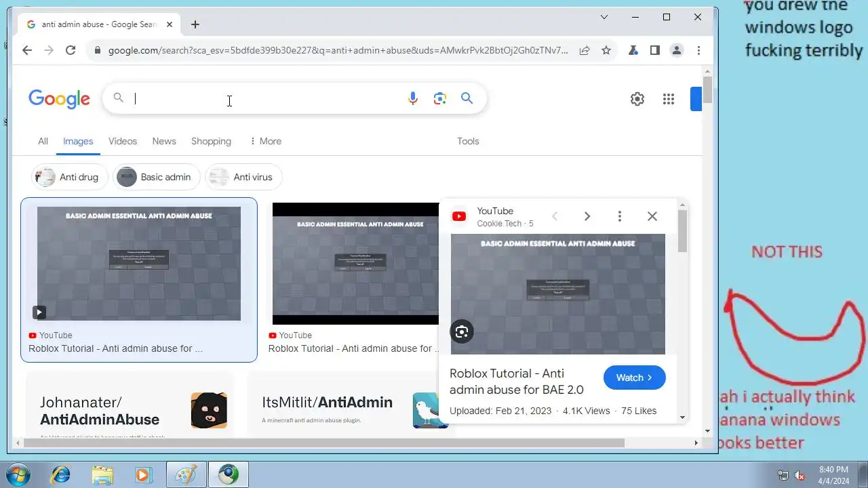This screenshot has width=868, height=488.
Task: Close the 'anti admin abuse' tab
Action: 170,24
